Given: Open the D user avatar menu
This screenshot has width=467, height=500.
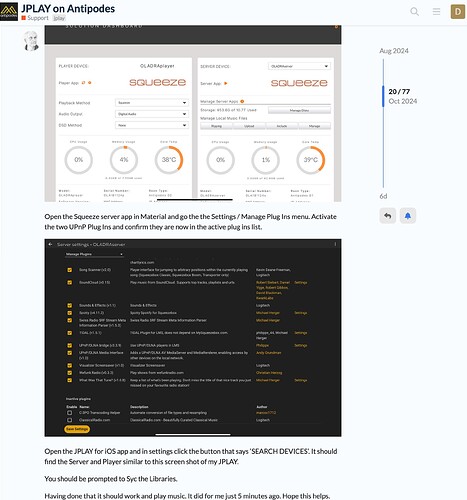Looking at the screenshot, I should click(x=458, y=12).
